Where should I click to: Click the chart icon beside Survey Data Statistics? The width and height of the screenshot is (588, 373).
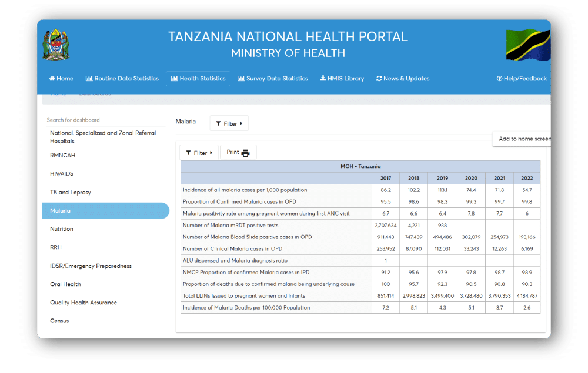point(241,78)
